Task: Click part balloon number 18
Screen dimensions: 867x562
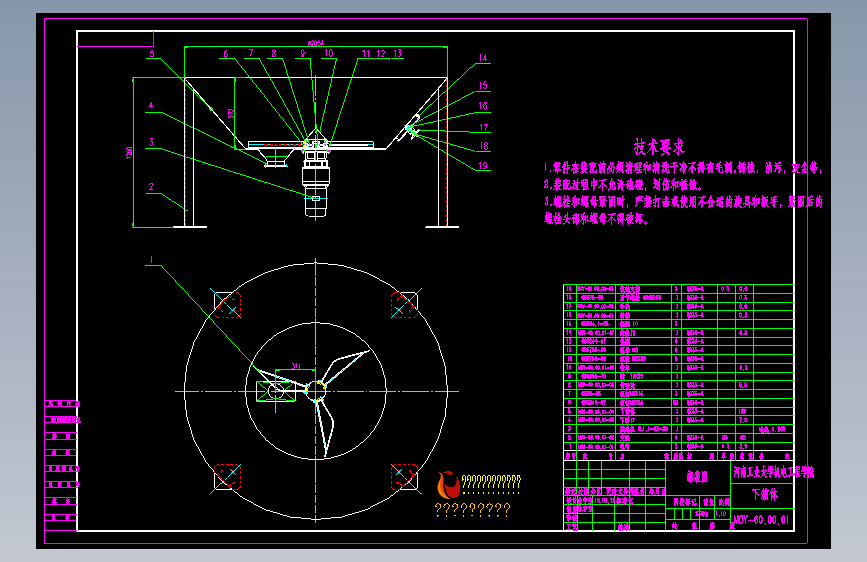Action: pos(484,146)
